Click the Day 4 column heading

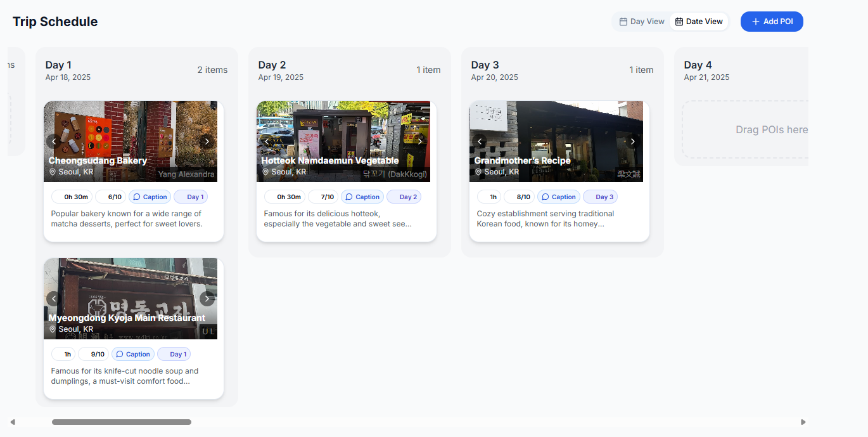(x=698, y=65)
